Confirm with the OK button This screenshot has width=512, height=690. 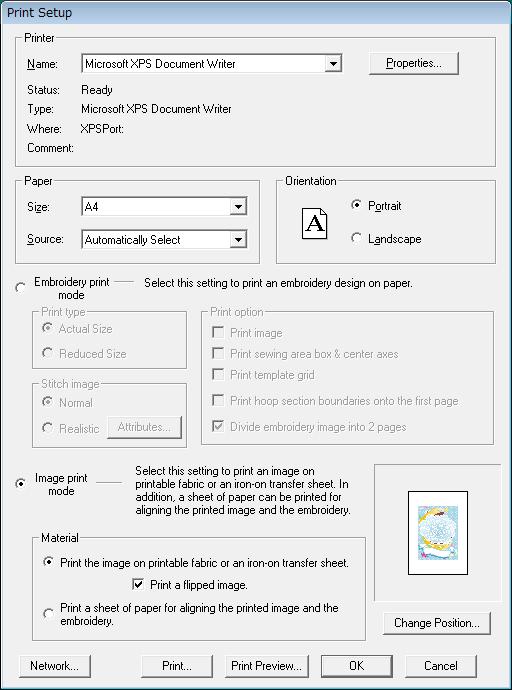click(356, 666)
